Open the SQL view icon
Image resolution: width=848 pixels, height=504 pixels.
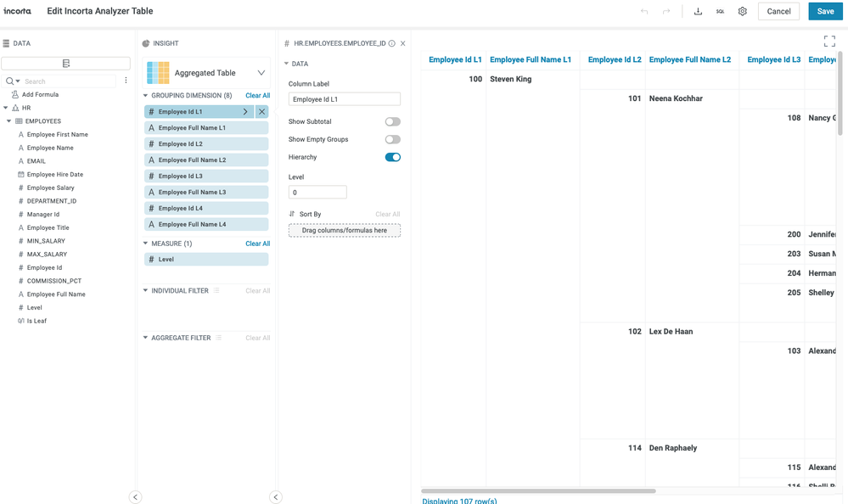coord(720,12)
